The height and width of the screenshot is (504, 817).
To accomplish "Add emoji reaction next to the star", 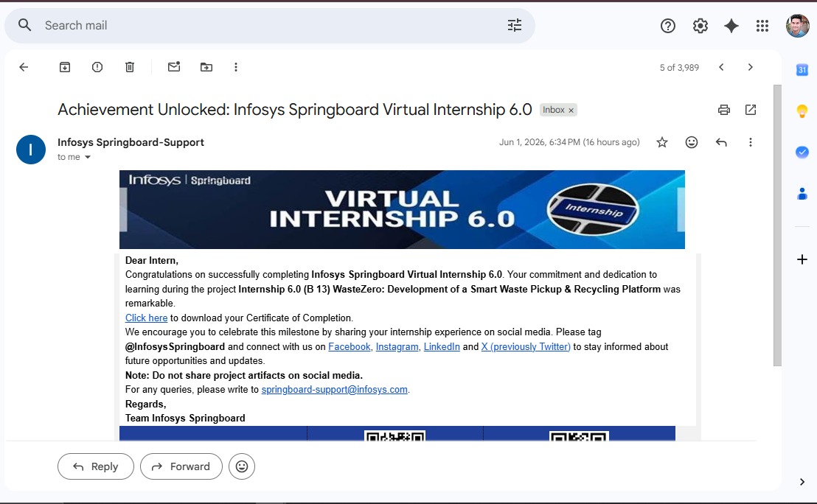I will pos(692,142).
